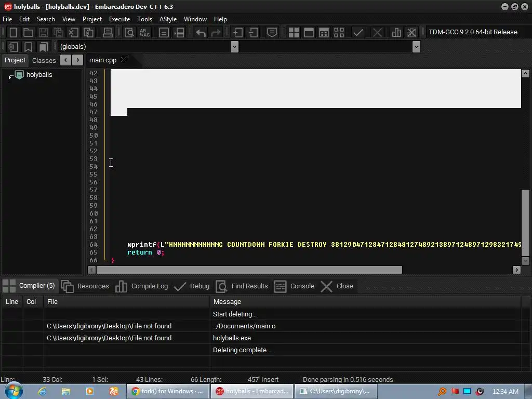Click the Close All files toolbar icon
The width and height of the screenshot is (532, 399).
point(88,33)
